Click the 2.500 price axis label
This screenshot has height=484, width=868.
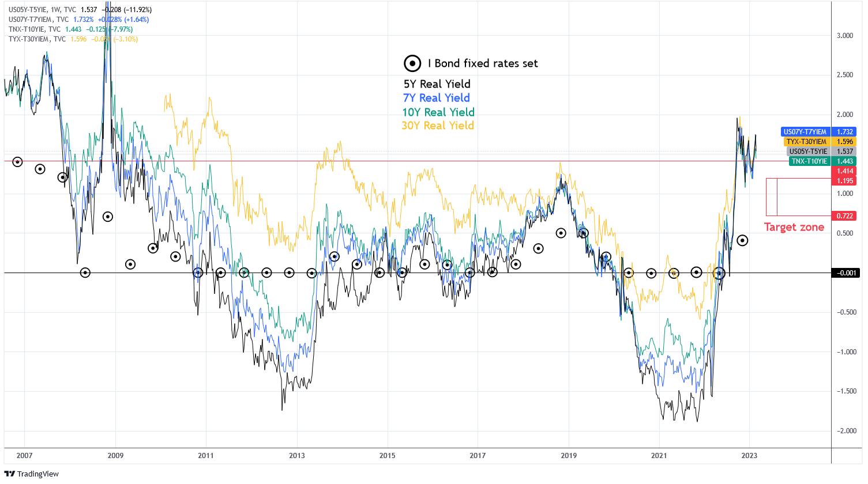coord(845,75)
